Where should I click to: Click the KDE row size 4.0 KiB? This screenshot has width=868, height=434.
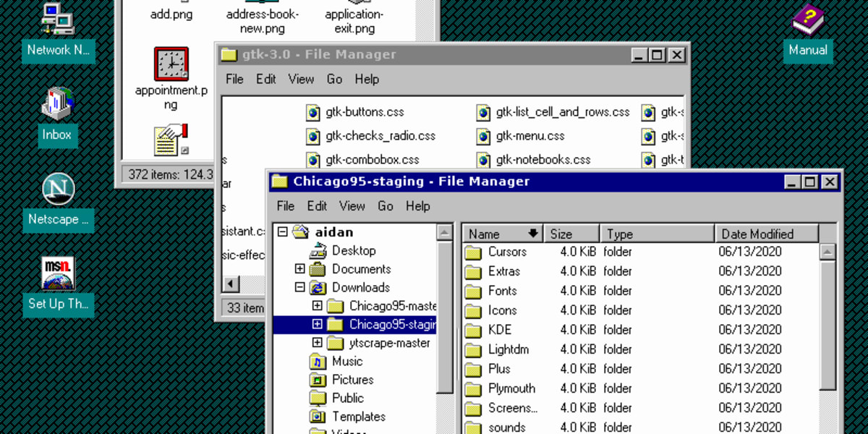578,331
